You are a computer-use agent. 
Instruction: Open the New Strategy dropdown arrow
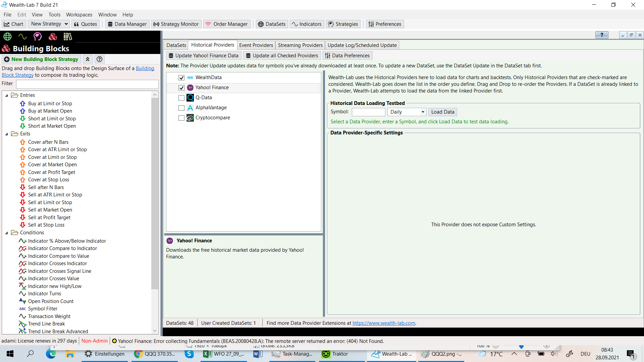point(66,24)
